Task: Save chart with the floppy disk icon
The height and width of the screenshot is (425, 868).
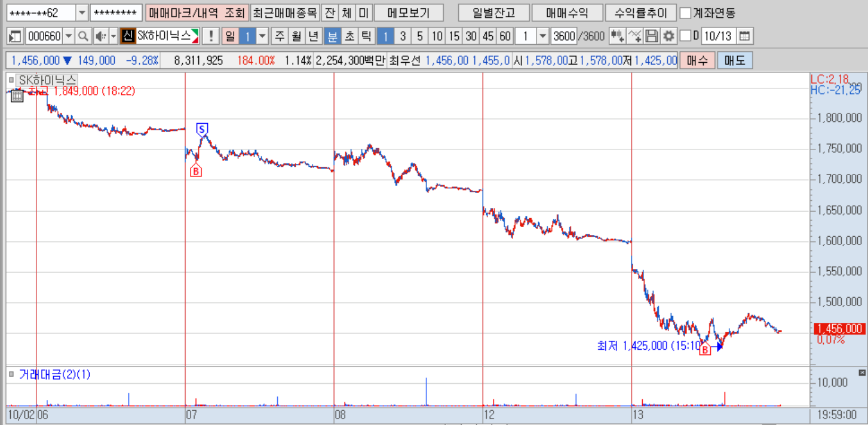Action: click(x=652, y=36)
